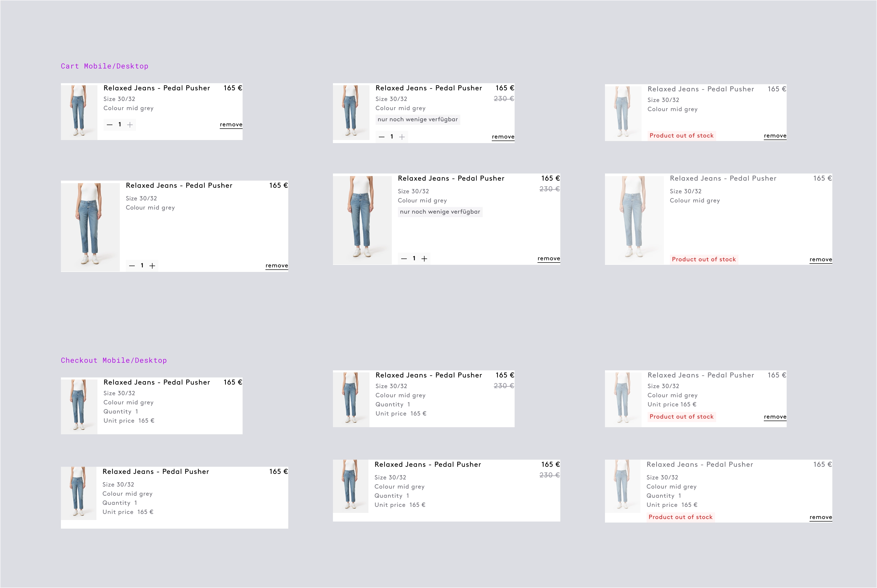Increase quantity in large cart card with sale price
This screenshot has height=588, width=877.
tap(424, 259)
